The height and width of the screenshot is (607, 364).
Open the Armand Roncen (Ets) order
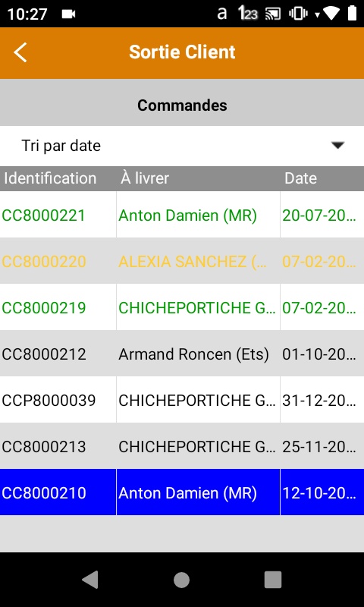182,354
